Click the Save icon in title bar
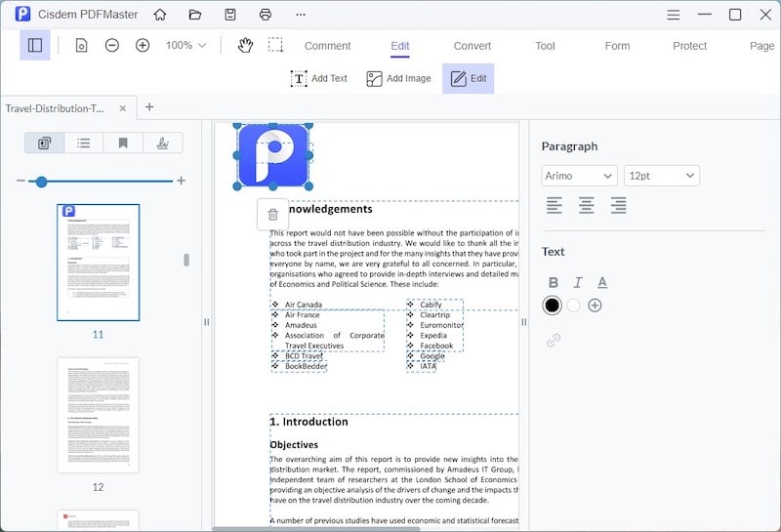This screenshot has width=781, height=532. (230, 15)
